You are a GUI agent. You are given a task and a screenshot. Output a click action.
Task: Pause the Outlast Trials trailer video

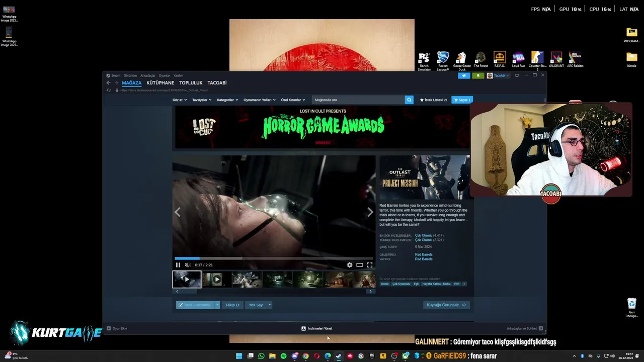point(178,265)
